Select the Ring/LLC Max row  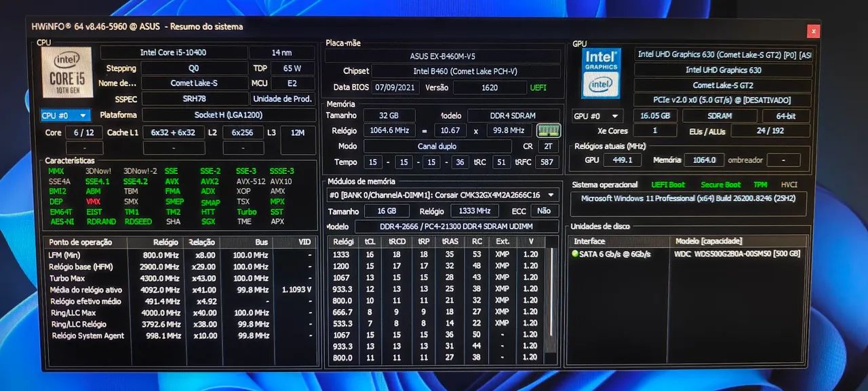coord(181,312)
